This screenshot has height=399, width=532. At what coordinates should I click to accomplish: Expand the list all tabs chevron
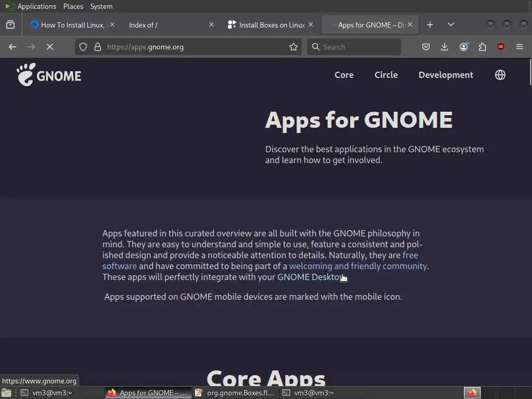click(x=451, y=25)
